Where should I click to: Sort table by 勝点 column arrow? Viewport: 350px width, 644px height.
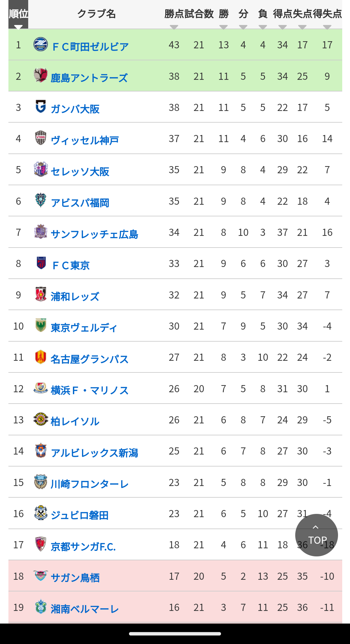[x=174, y=27]
